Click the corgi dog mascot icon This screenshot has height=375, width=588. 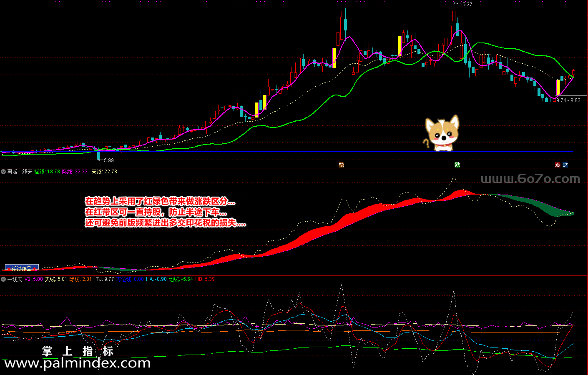point(442,133)
